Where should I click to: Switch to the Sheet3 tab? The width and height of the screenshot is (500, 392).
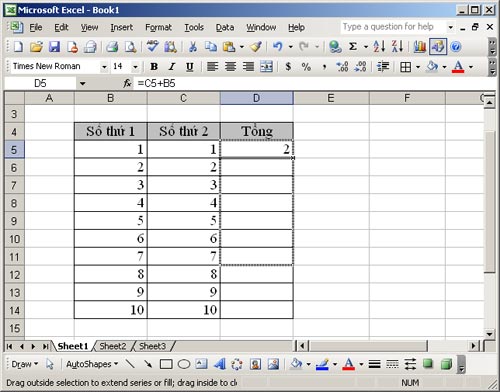pyautogui.click(x=152, y=346)
